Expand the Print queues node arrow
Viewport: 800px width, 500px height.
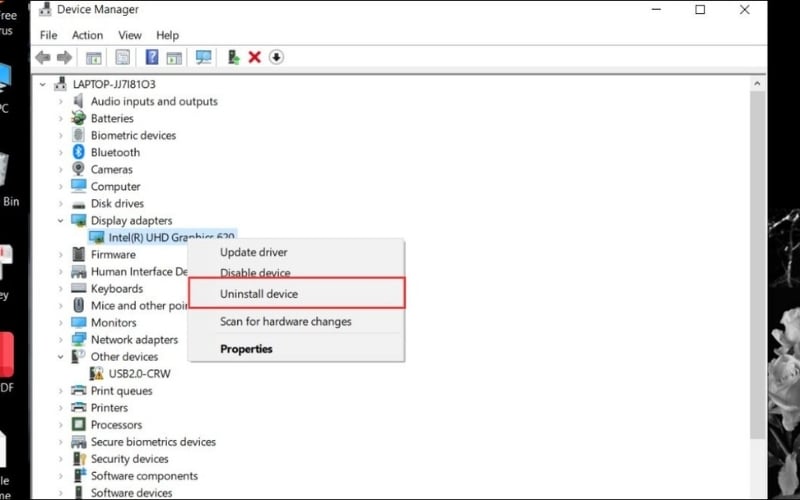[61, 391]
